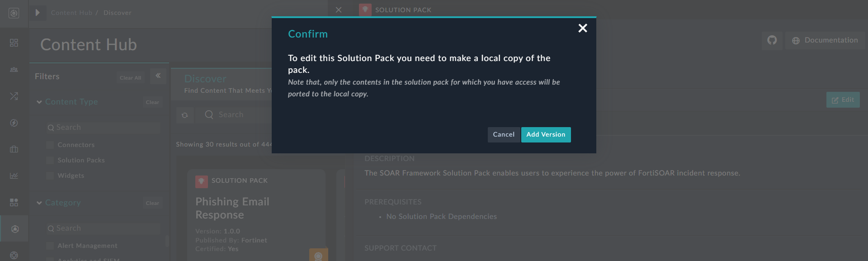Click the solution pack header icon
This screenshot has height=261, width=868.
pyautogui.click(x=365, y=9)
